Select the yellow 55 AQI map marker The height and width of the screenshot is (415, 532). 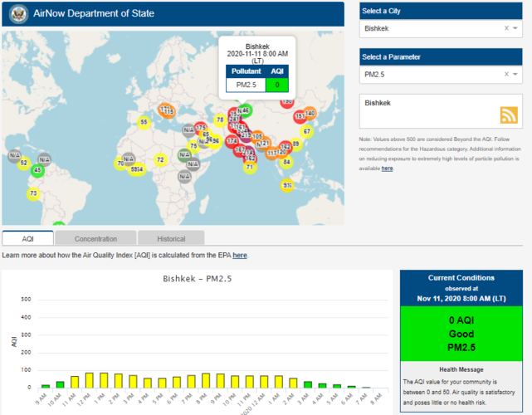point(144,122)
